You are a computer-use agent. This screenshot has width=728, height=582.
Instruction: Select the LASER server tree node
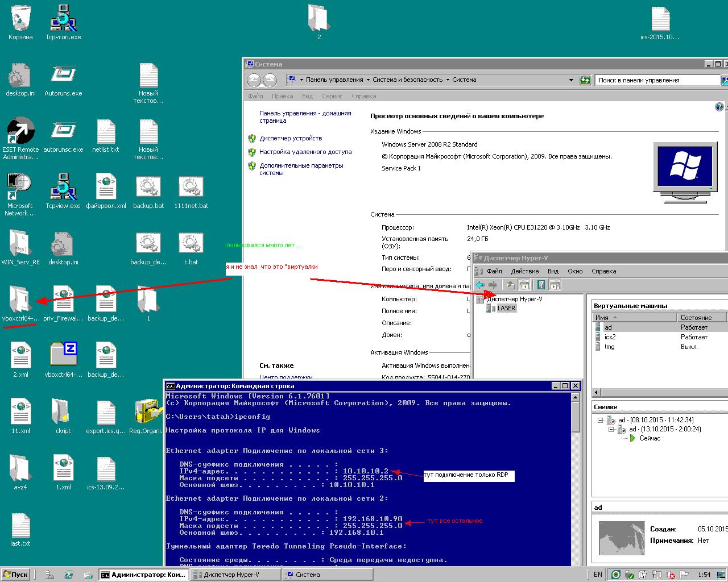point(506,308)
